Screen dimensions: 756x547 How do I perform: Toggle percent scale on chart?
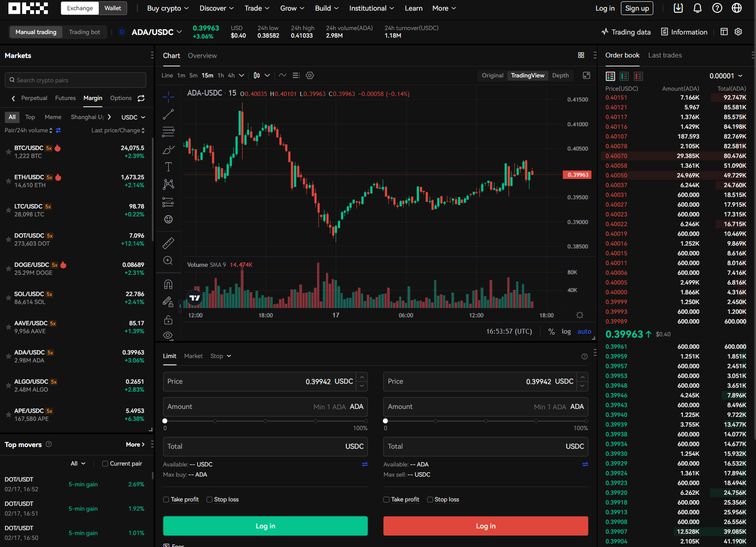tap(551, 331)
